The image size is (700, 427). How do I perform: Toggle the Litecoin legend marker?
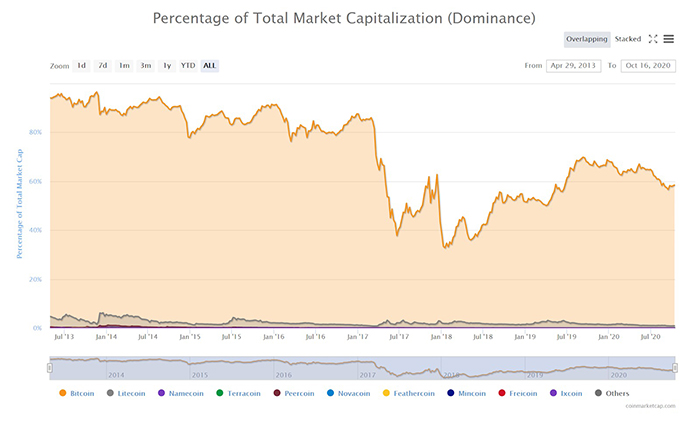[x=123, y=394]
